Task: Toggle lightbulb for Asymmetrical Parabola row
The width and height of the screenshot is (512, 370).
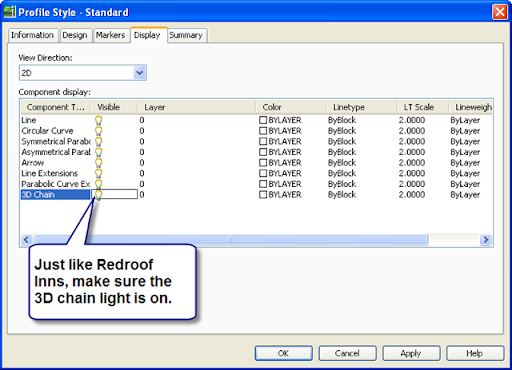Action: pyautogui.click(x=98, y=152)
